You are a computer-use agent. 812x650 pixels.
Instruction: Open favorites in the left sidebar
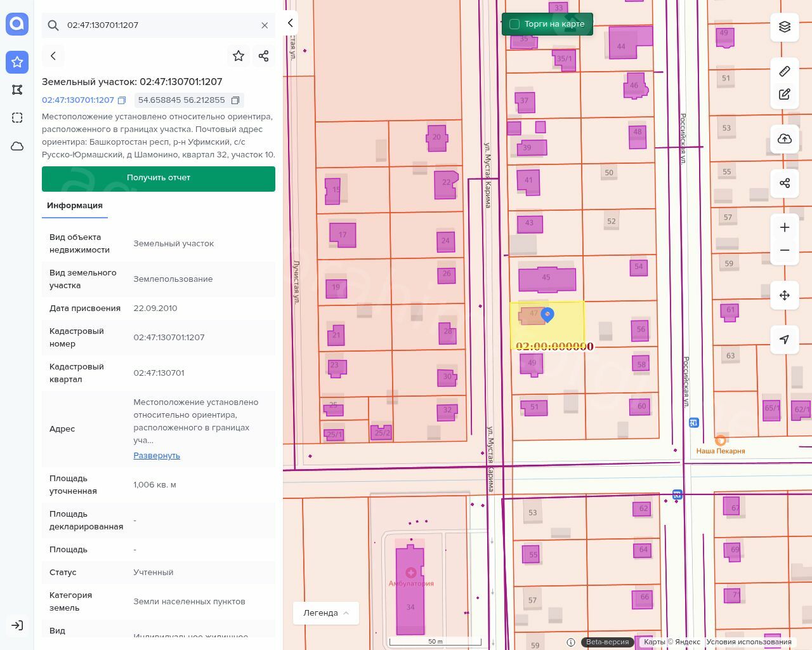(x=17, y=62)
